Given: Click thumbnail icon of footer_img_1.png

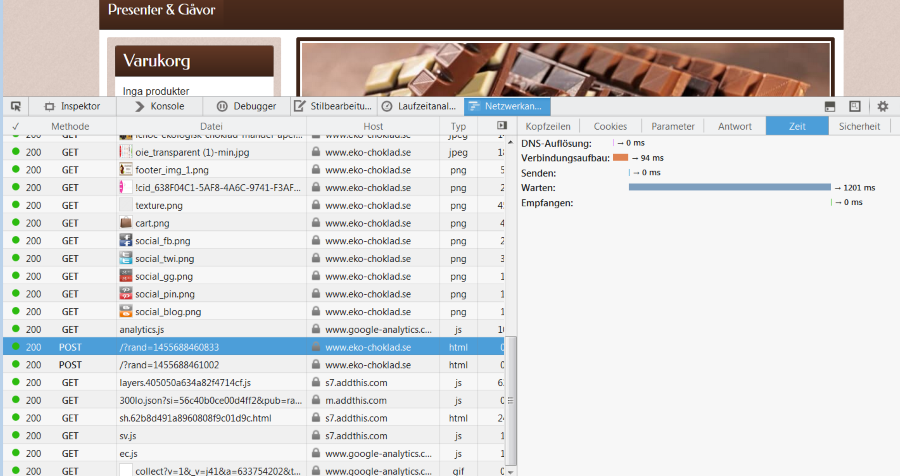Looking at the screenshot, I should 126,170.
